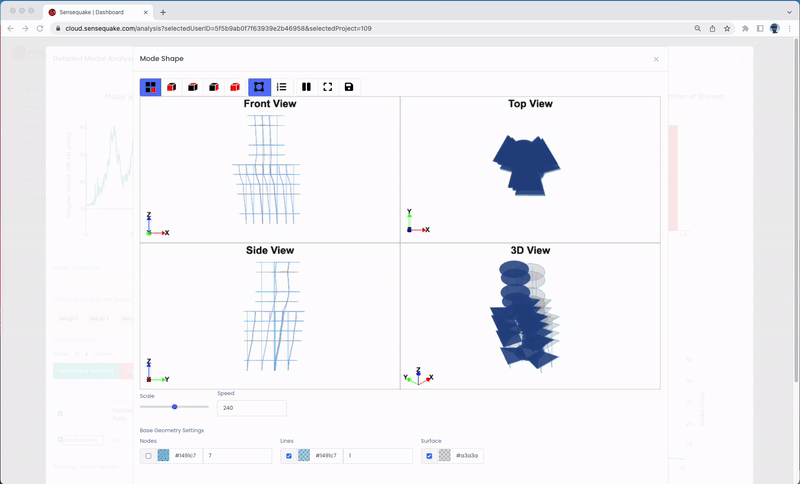The image size is (800, 484).
Task: Toggle the bounding frame icon in toolbar
Action: [259, 87]
